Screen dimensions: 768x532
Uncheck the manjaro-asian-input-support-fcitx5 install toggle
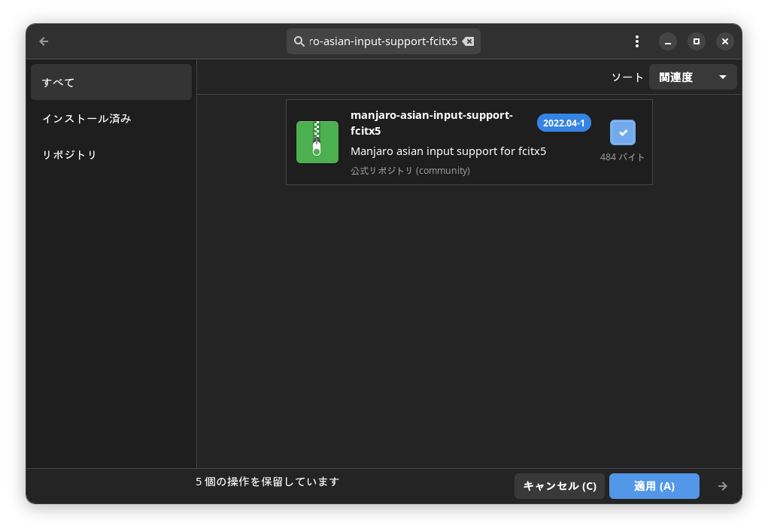click(623, 132)
